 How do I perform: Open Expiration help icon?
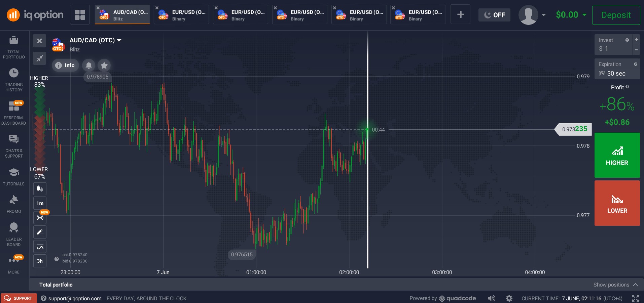click(x=636, y=64)
